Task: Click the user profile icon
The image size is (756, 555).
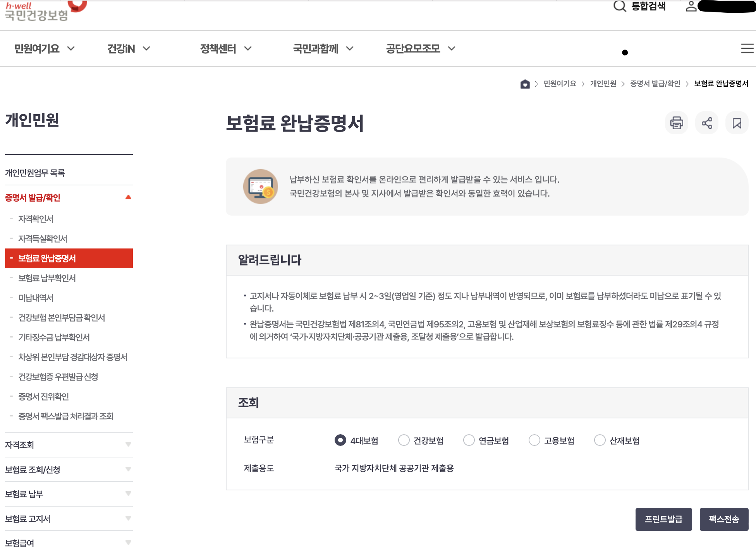Action: tap(691, 6)
